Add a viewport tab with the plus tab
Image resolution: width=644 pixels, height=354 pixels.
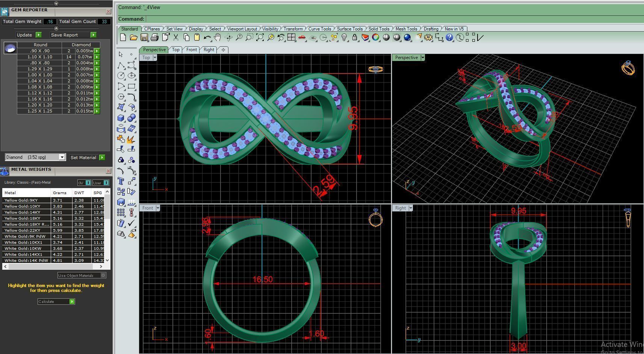[x=223, y=50]
